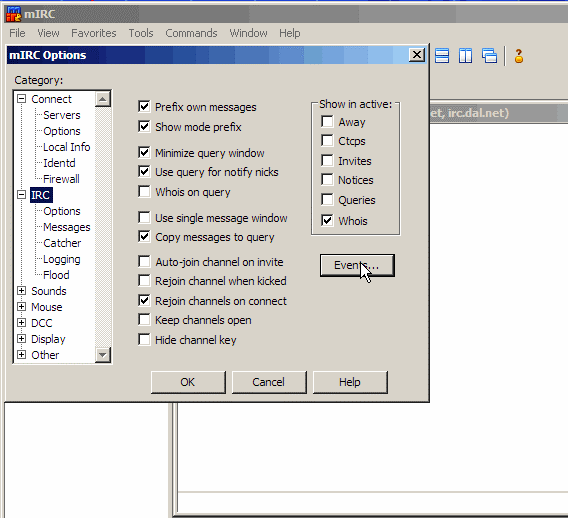
Task: Click the About mIRC toolbar icon
Action: point(519,56)
